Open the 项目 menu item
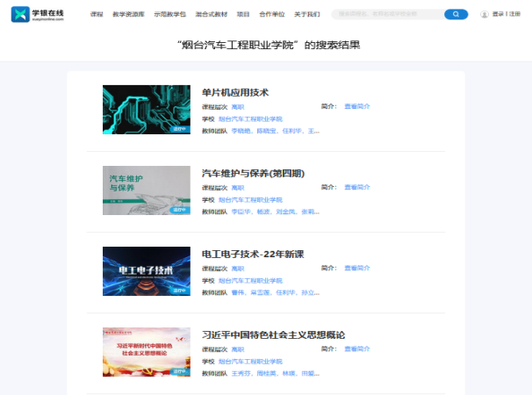This screenshot has width=532, height=395. (243, 14)
